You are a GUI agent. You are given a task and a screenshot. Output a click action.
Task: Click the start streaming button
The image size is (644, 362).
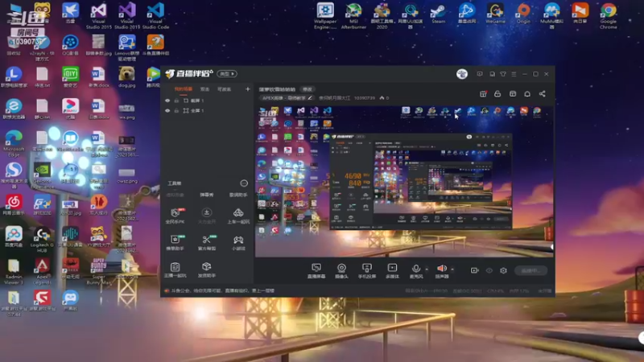530,270
